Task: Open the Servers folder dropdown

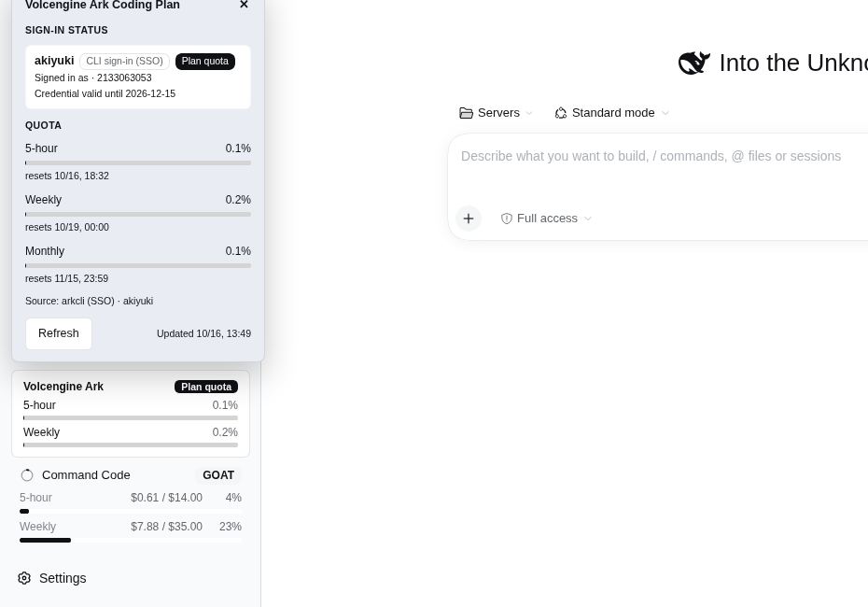Action: coord(496,113)
